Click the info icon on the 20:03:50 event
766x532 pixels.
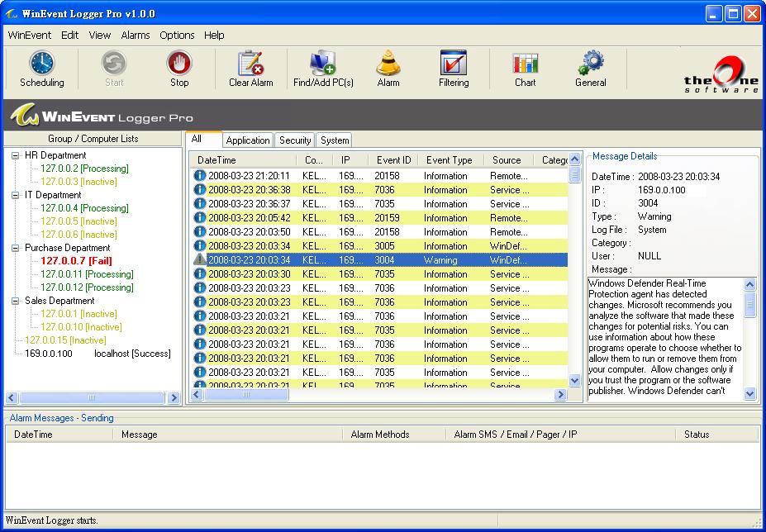(200, 231)
